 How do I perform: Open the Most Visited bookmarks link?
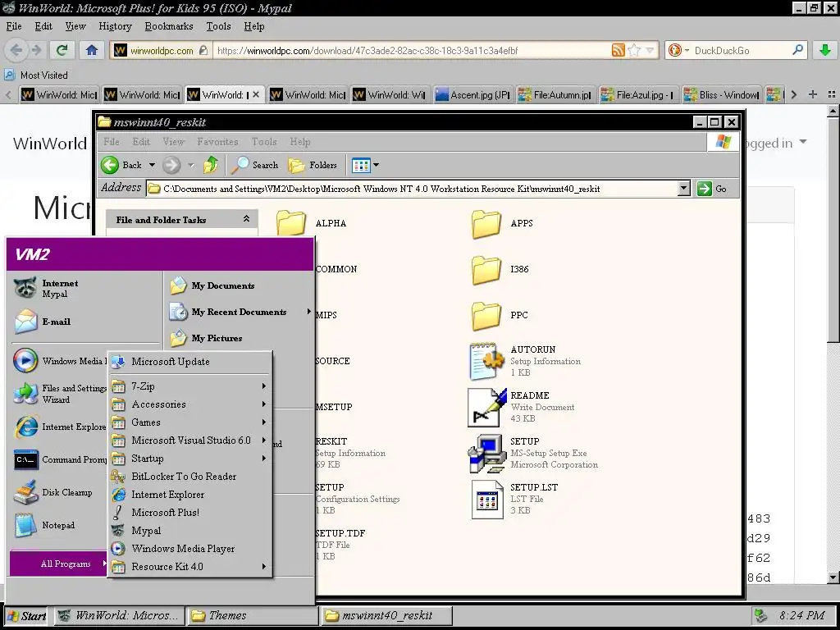click(x=36, y=75)
